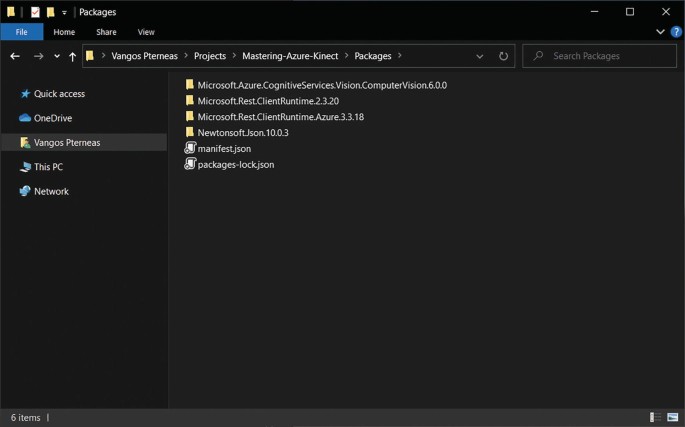This screenshot has width=685, height=427.
Task: Switch to the View ribbon tab
Action: (x=146, y=32)
